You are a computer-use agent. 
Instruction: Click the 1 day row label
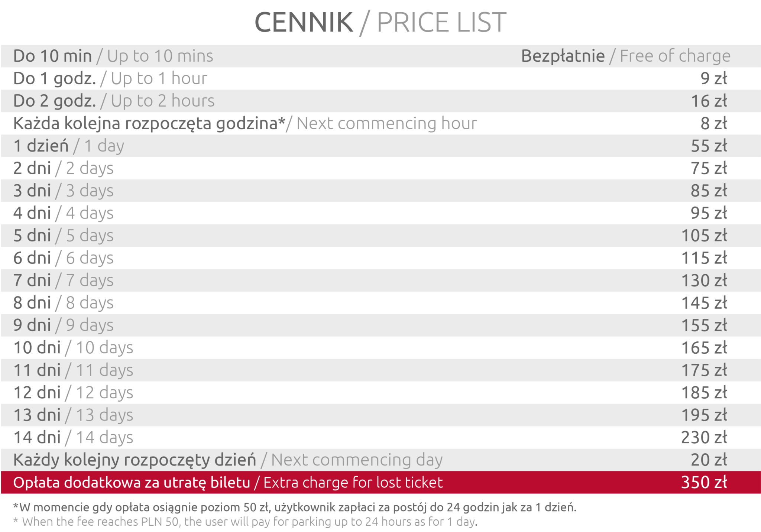pos(69,146)
